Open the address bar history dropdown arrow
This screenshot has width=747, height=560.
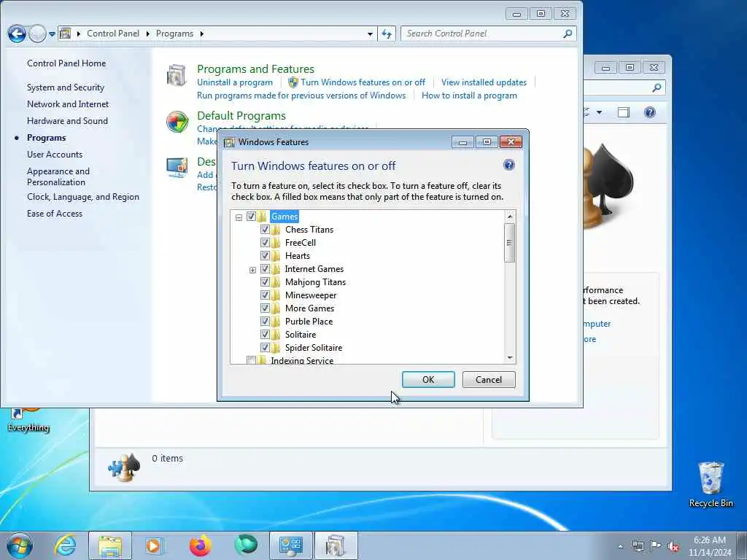coord(370,34)
